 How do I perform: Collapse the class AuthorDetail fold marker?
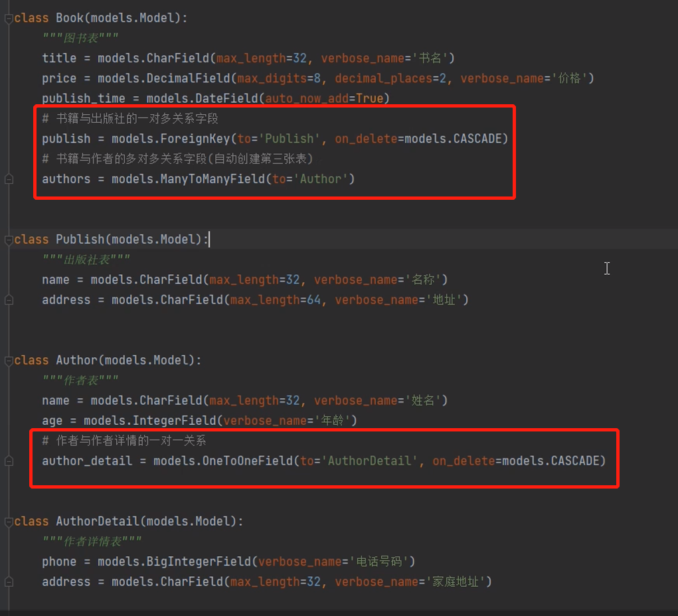point(9,521)
